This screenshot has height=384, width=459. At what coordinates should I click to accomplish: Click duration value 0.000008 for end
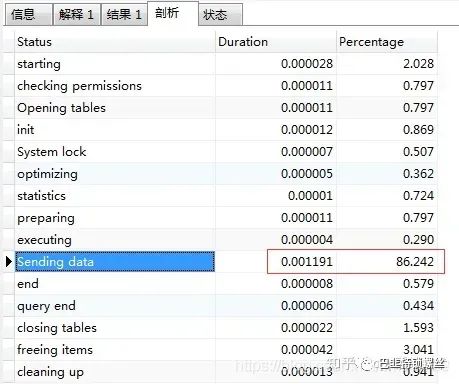coord(307,284)
